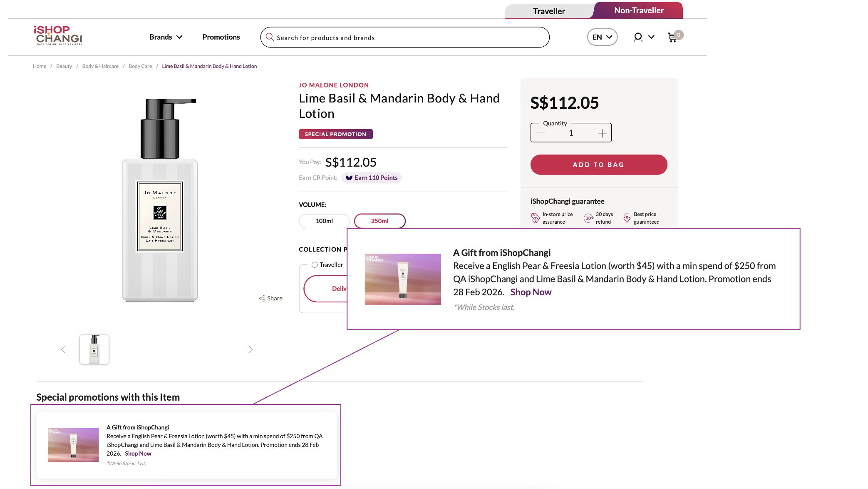The image size is (868, 489).
Task: Open the Promotions menu item
Action: pos(221,37)
